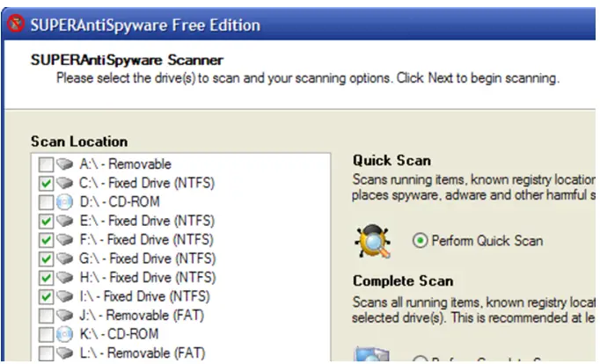Click the L:\ Removable drive icon
Image resolution: width=600 pixels, height=364 pixels.
[65, 353]
